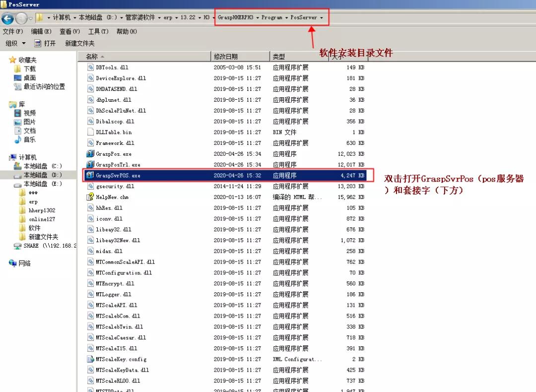Select the midas.dll file name
This screenshot has width=536, height=392.
(109, 251)
